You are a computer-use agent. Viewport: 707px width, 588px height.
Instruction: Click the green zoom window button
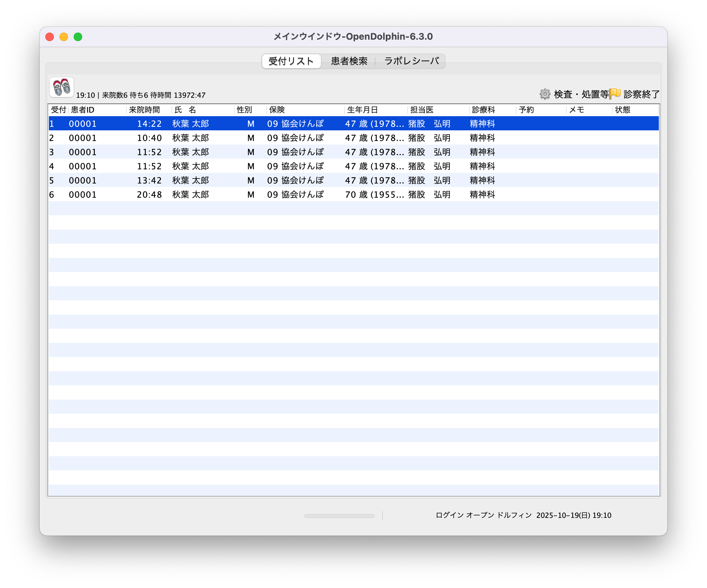[78, 37]
